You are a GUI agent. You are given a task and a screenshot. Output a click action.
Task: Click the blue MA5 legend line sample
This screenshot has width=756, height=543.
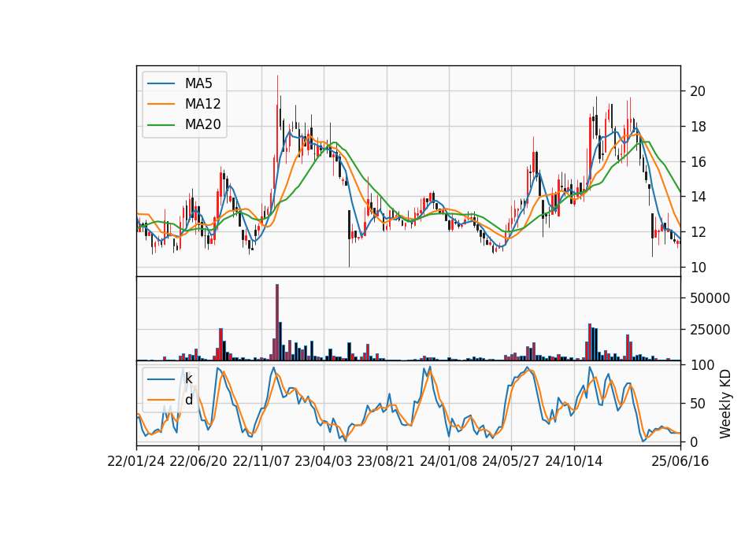point(161,83)
